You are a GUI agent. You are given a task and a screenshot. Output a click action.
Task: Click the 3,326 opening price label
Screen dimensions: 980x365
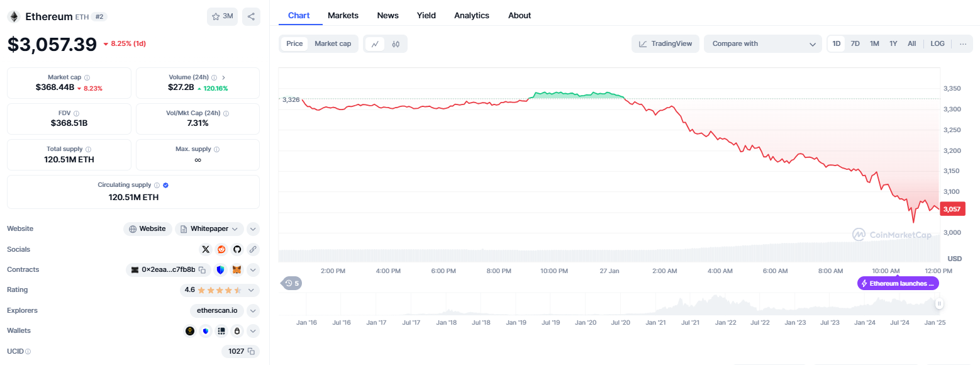(x=291, y=99)
